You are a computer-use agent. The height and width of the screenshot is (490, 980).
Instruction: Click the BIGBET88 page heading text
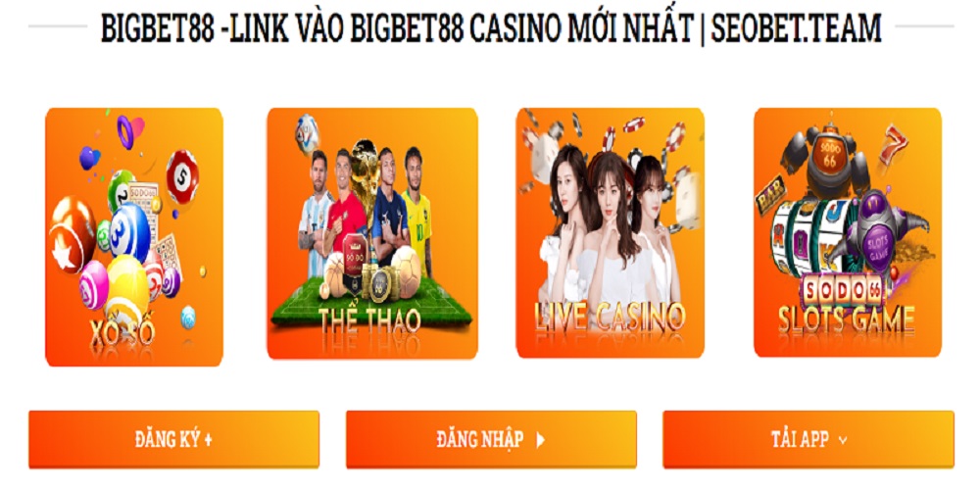(491, 28)
